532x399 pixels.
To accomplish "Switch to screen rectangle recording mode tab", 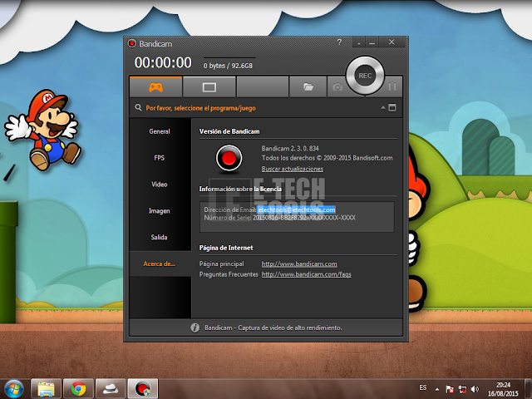I will click(209, 87).
